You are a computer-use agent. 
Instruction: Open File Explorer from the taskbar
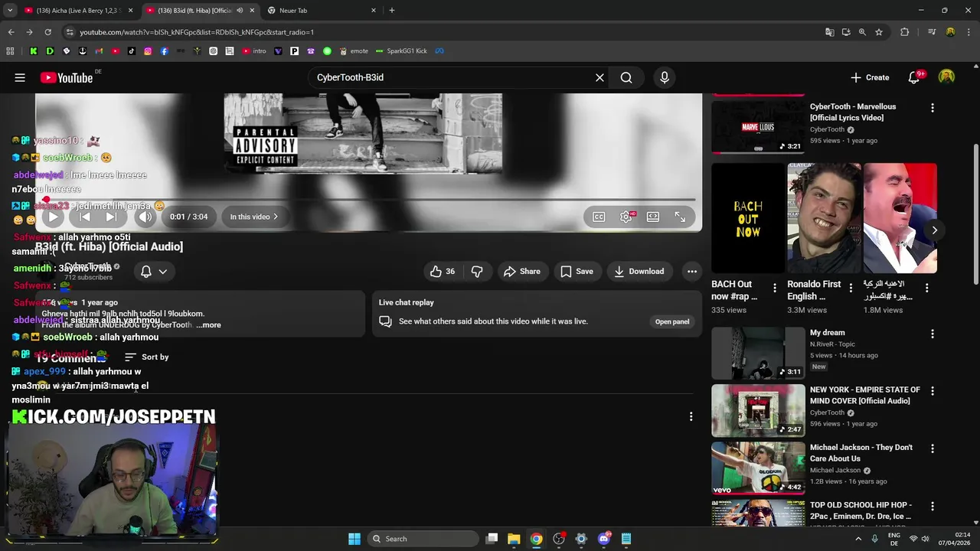(x=514, y=539)
